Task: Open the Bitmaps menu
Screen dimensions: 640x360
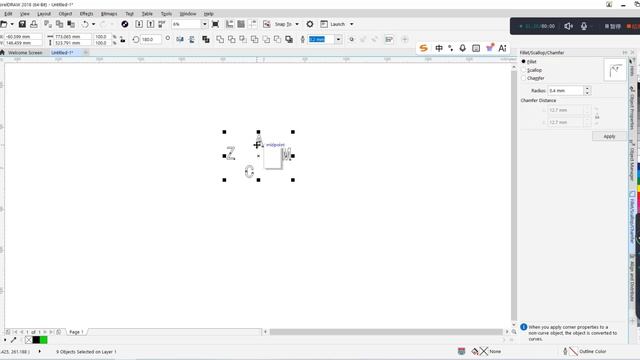Action: pos(109,14)
